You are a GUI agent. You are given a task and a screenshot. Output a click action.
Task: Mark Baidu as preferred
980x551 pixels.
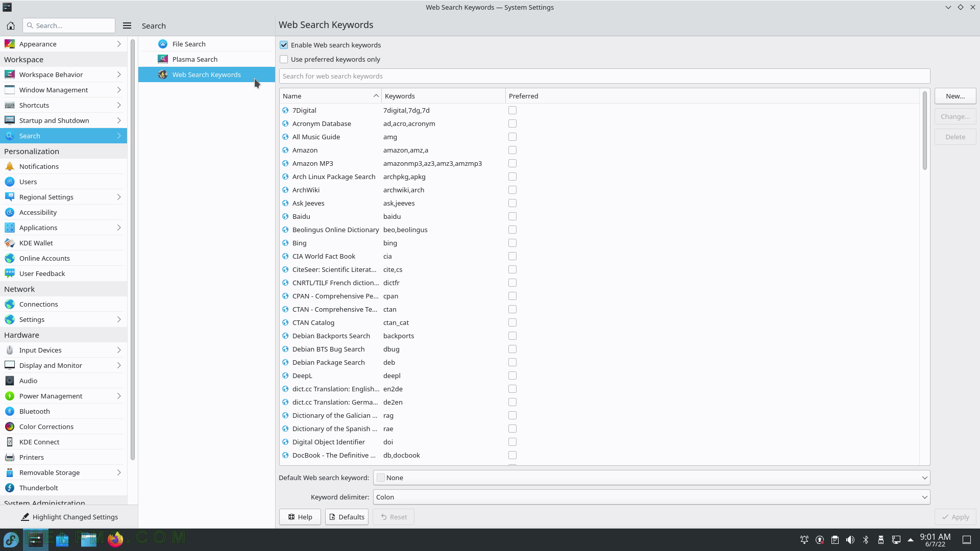point(512,216)
